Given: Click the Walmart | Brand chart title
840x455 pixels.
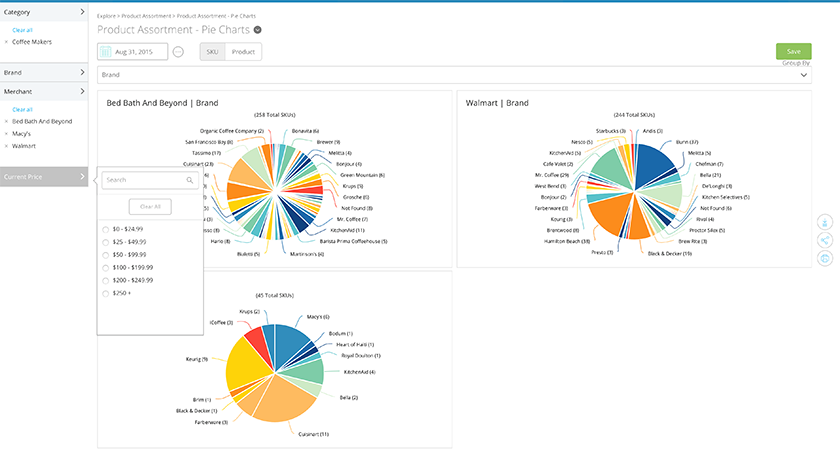Looking at the screenshot, I should point(497,103).
